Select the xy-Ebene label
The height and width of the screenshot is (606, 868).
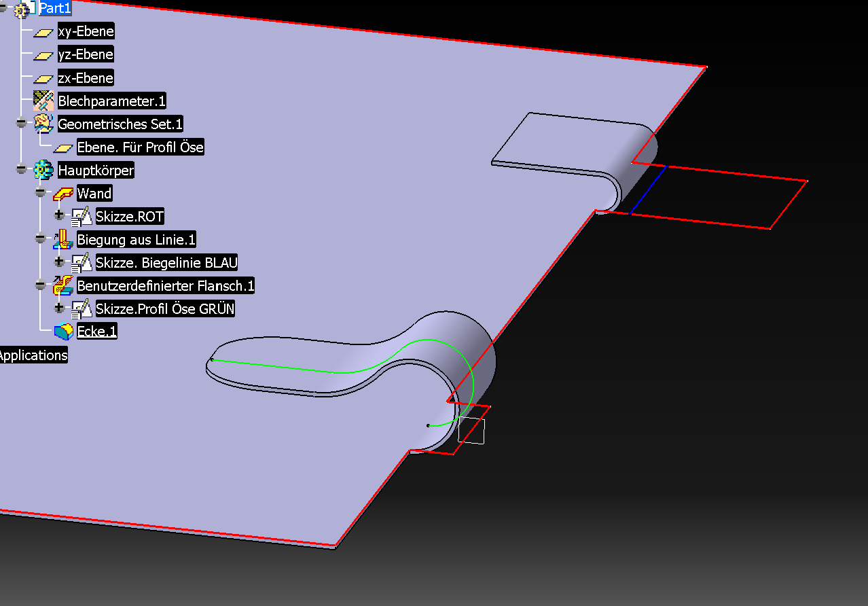coord(86,31)
